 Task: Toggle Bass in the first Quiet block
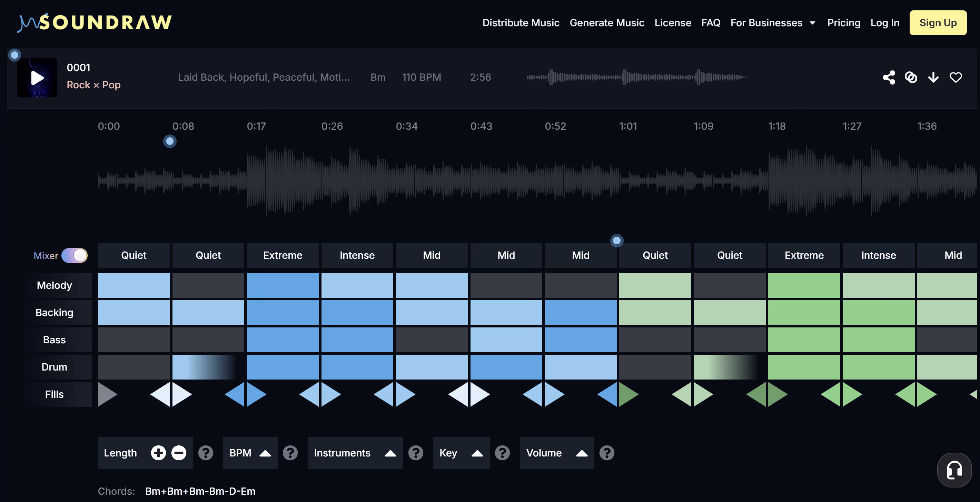pos(133,339)
